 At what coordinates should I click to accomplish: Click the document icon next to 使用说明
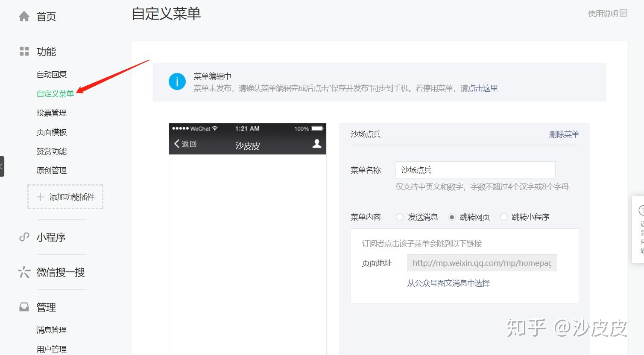(x=624, y=13)
